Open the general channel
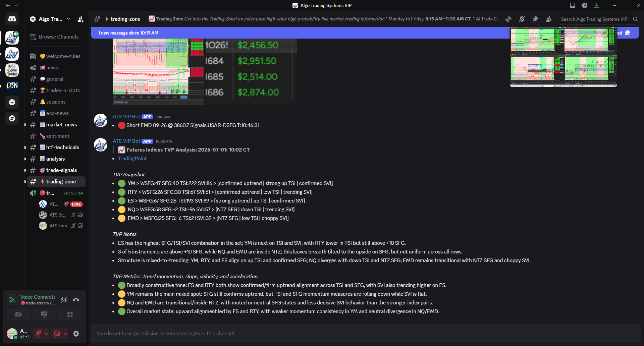This screenshot has width=644, height=346. (56, 79)
